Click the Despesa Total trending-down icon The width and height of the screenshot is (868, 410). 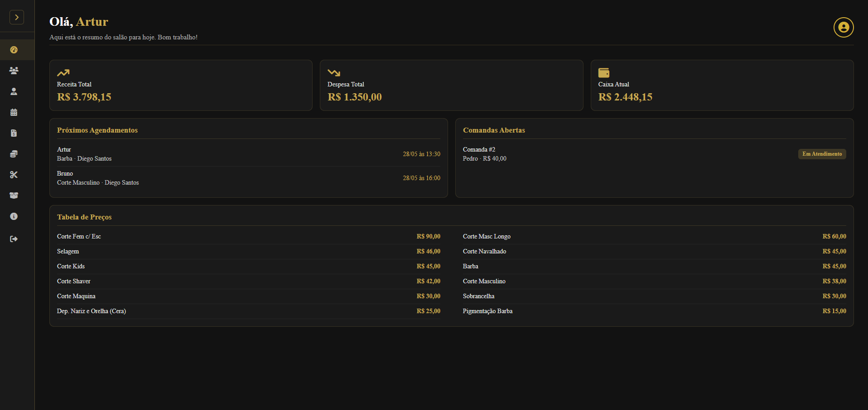tap(334, 73)
